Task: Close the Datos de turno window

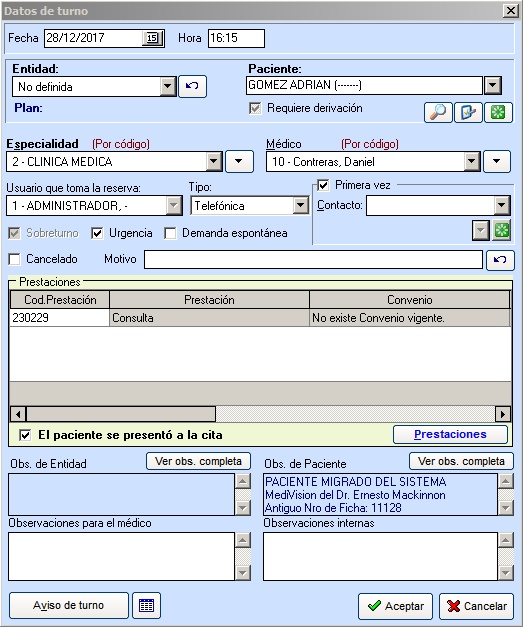Action: 511,10
